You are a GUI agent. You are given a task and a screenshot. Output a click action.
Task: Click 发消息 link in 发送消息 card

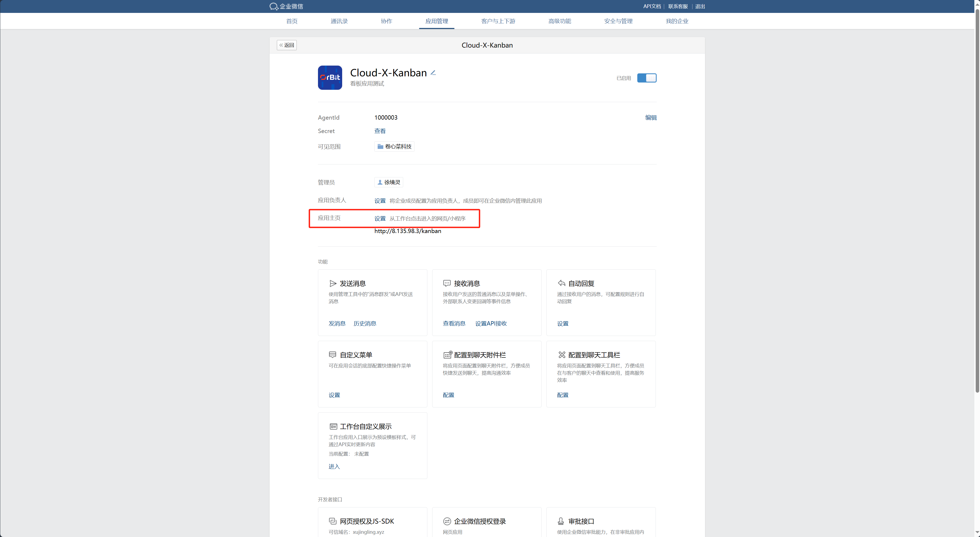[x=337, y=323]
